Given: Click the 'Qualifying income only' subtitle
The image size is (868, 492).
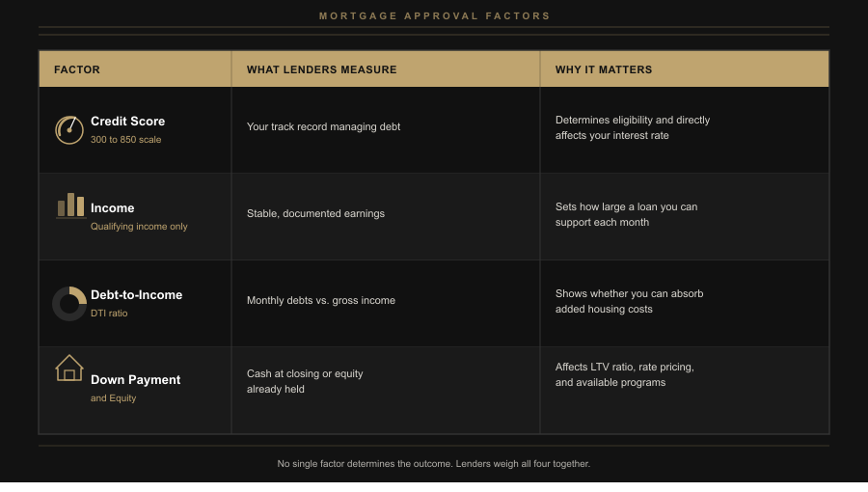Looking at the screenshot, I should [139, 227].
